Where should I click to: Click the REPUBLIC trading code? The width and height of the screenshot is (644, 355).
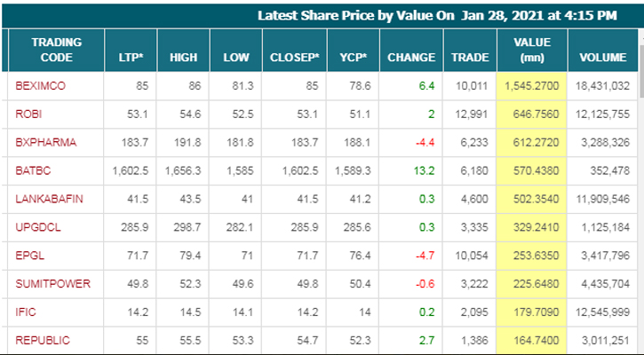pos(43,340)
